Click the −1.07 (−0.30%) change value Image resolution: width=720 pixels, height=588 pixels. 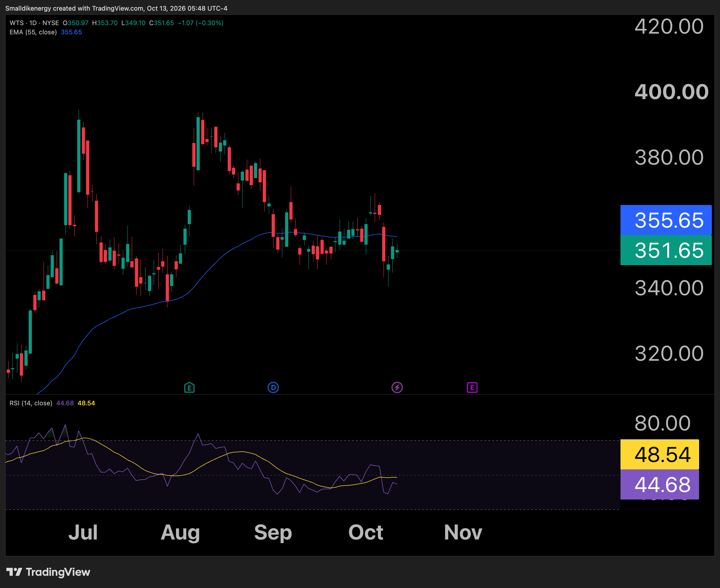click(200, 23)
